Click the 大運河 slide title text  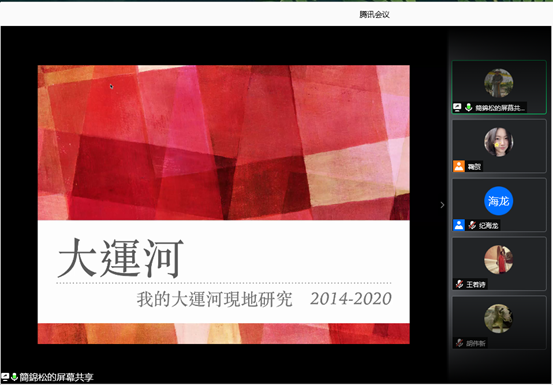tap(121, 258)
